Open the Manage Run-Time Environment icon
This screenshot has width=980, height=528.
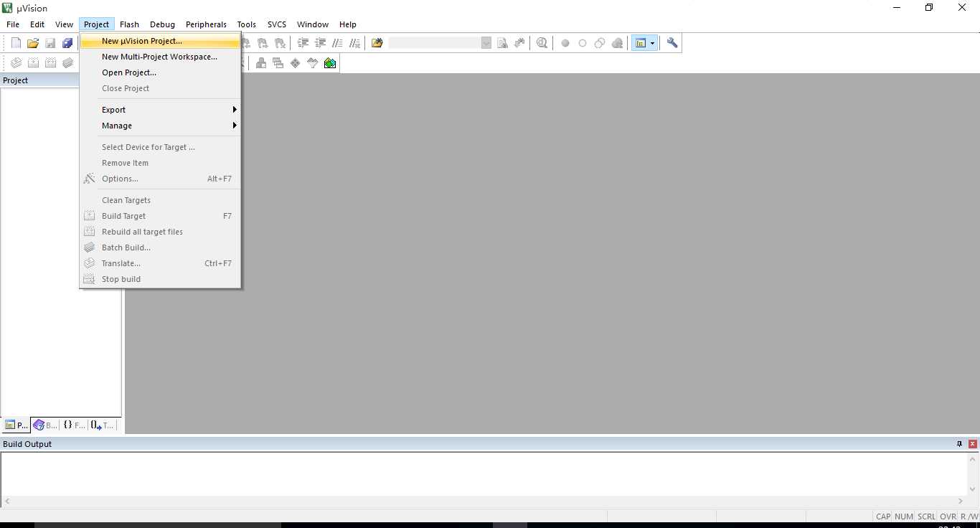pos(296,63)
